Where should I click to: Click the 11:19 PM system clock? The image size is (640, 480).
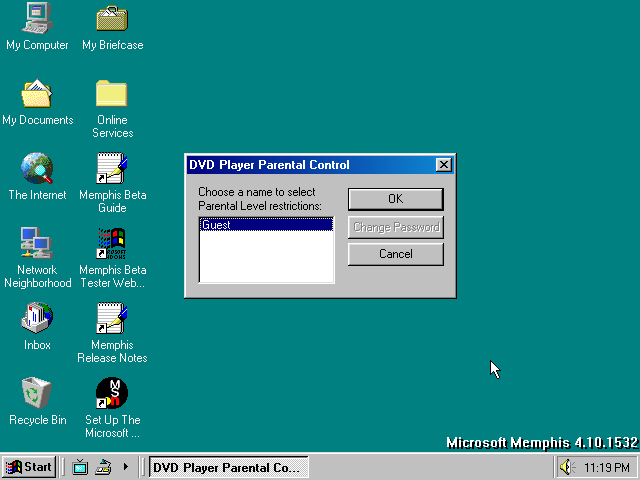click(606, 467)
